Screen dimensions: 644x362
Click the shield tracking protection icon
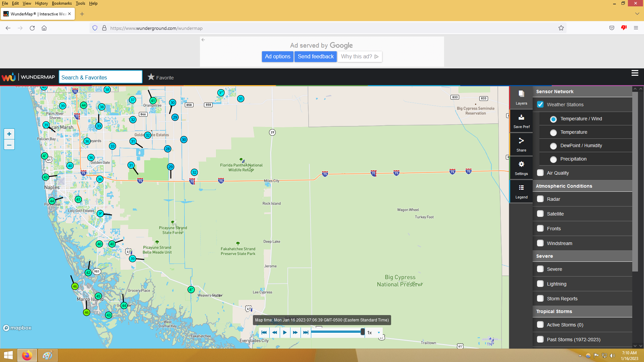[x=95, y=28]
